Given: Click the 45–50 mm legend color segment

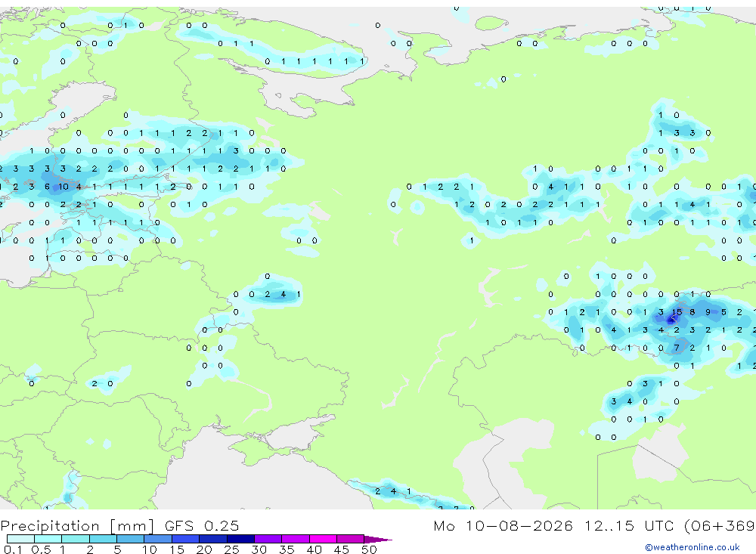Looking at the screenshot, I should (351, 539).
